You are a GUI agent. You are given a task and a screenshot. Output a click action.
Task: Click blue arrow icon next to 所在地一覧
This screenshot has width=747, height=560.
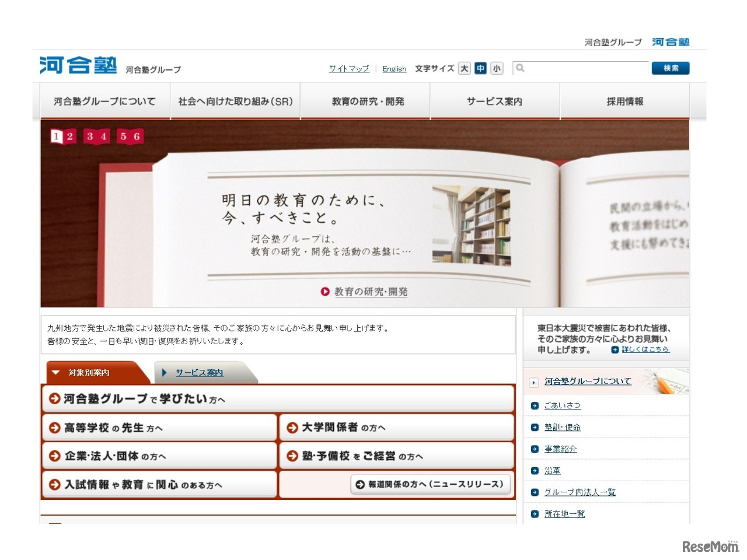(533, 513)
